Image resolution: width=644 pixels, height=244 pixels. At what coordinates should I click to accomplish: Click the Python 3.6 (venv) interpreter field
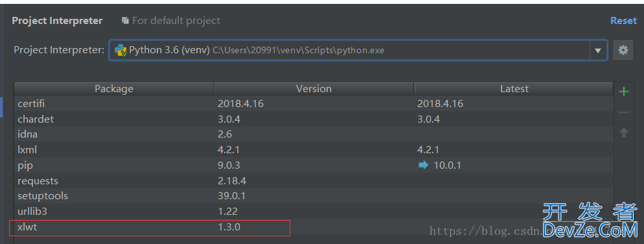pyautogui.click(x=358, y=50)
